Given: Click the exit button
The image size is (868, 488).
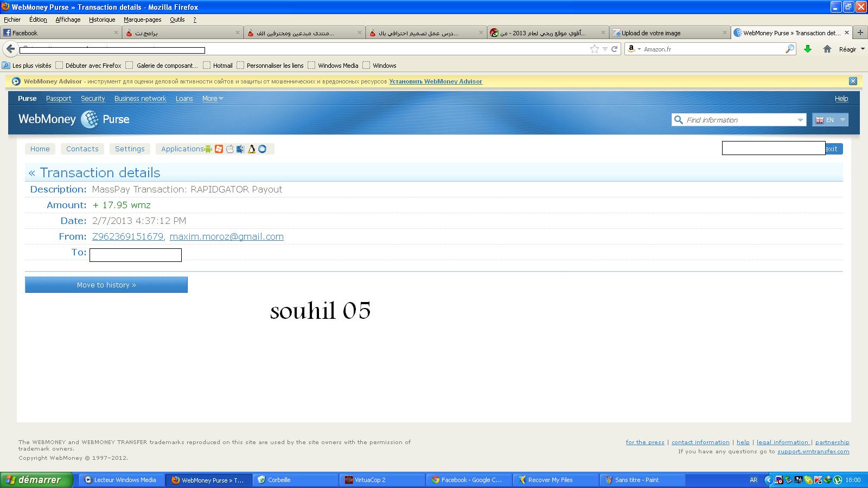Looking at the screenshot, I should click(834, 149).
